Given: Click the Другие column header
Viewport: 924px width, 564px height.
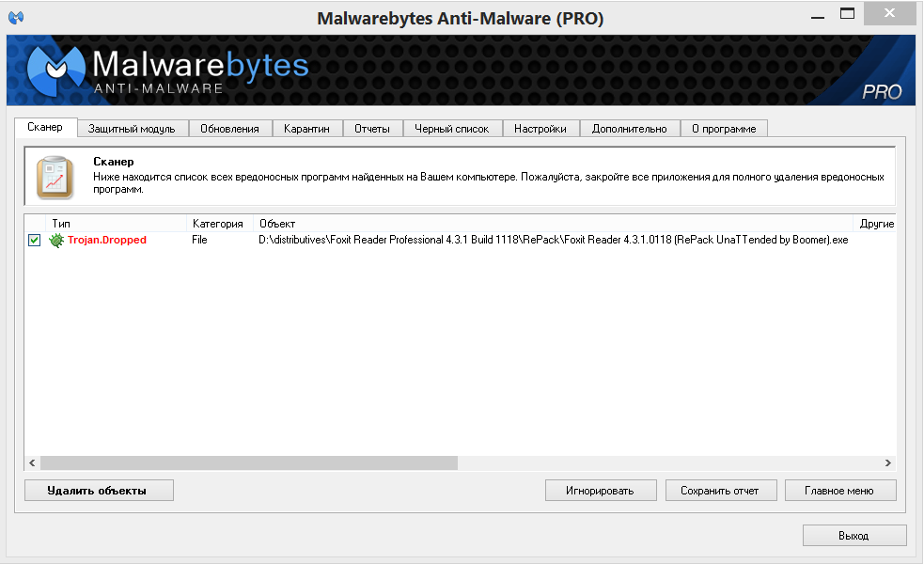Looking at the screenshot, I should 874,224.
